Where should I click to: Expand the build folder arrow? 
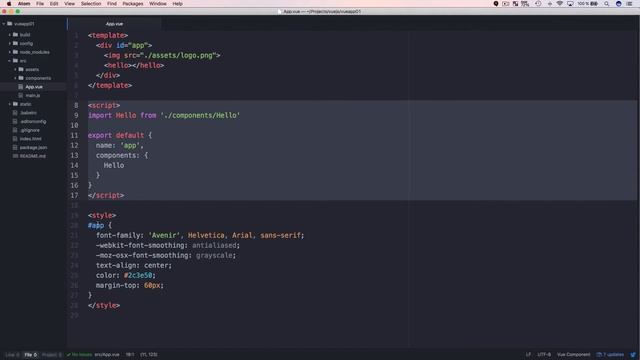coord(10,35)
